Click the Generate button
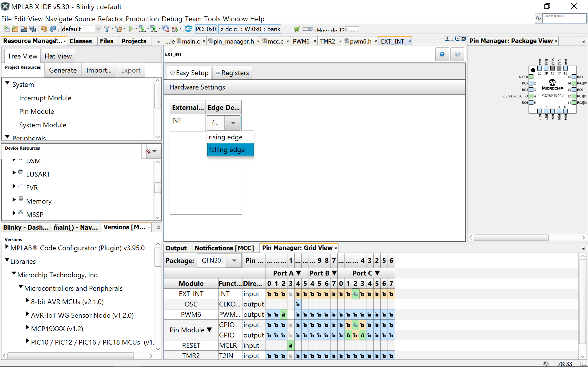The width and height of the screenshot is (588, 367). [x=63, y=70]
